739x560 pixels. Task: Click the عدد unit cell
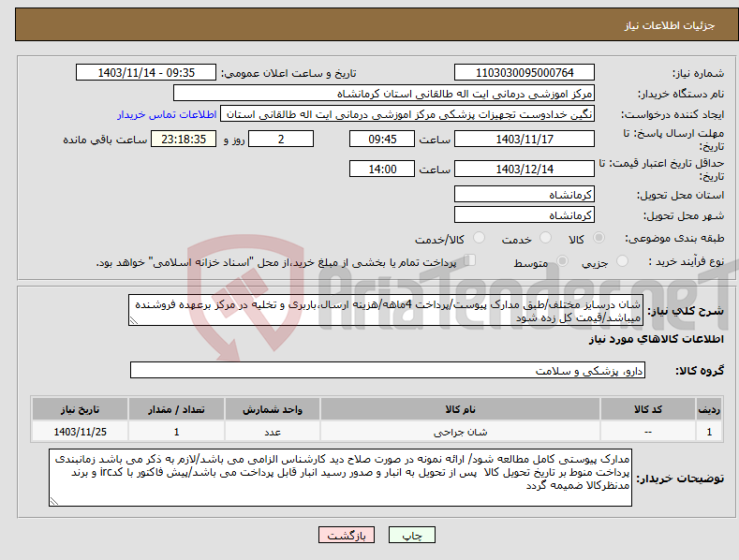point(273,432)
